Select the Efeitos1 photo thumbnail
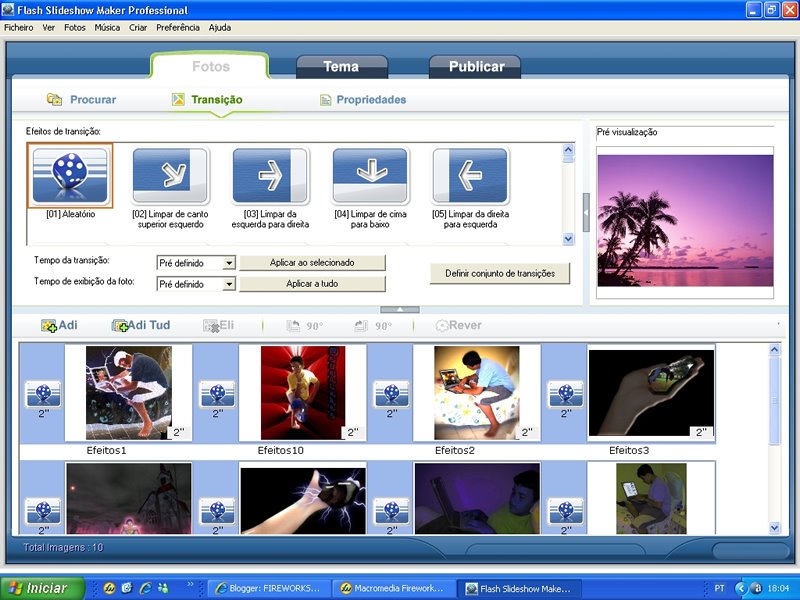Screen dimensions: 800x600 129,393
